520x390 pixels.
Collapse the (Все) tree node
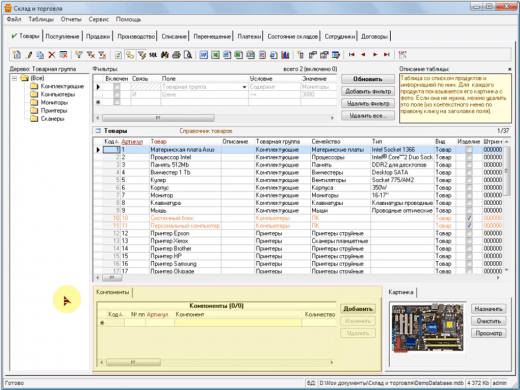click(15, 78)
